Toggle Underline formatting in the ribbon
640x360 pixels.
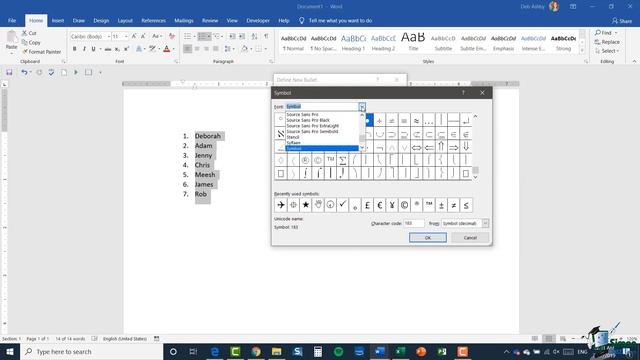[93, 49]
